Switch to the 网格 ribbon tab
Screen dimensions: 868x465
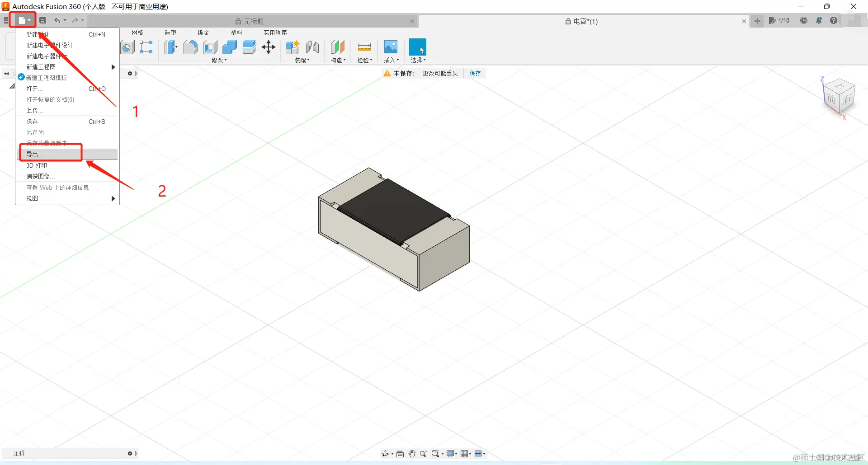point(137,33)
